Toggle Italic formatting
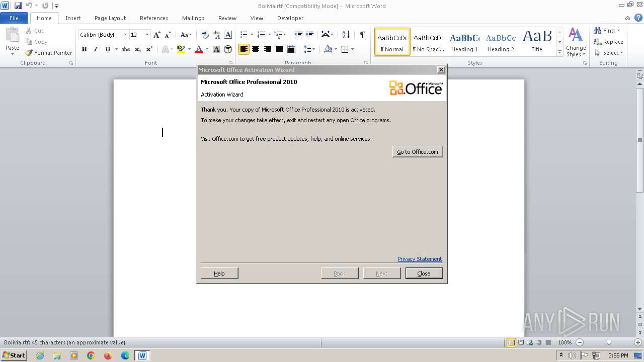The width and height of the screenshot is (644, 362). 96,49
